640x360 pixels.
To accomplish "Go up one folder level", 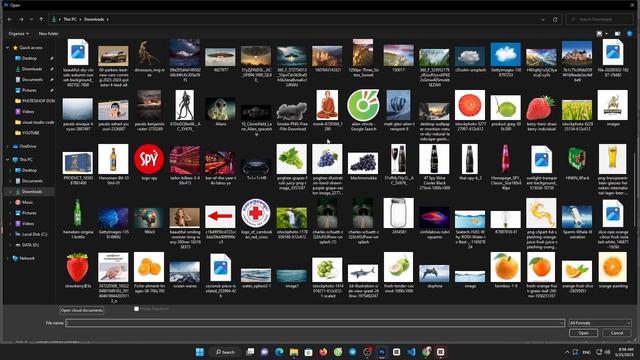I will [41, 19].
